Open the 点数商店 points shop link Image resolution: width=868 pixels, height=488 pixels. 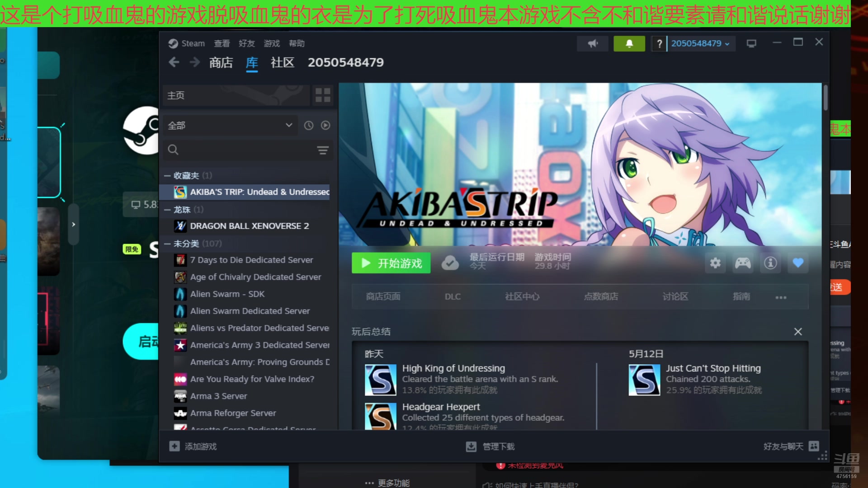(601, 297)
